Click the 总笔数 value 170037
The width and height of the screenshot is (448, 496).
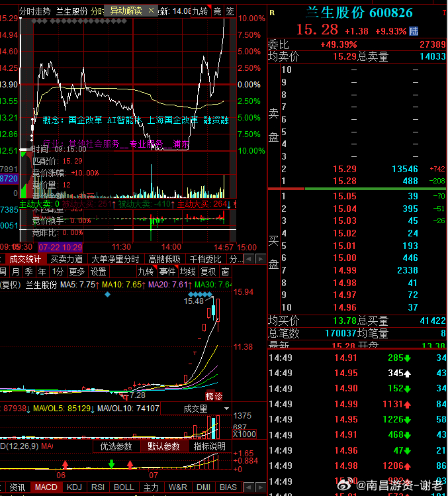pos(341,333)
